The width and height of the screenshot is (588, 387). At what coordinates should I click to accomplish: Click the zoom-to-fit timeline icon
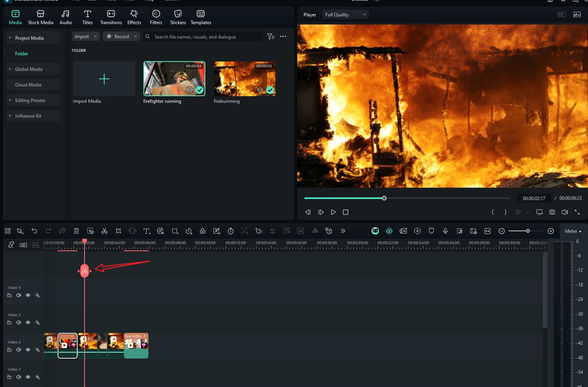click(487, 231)
